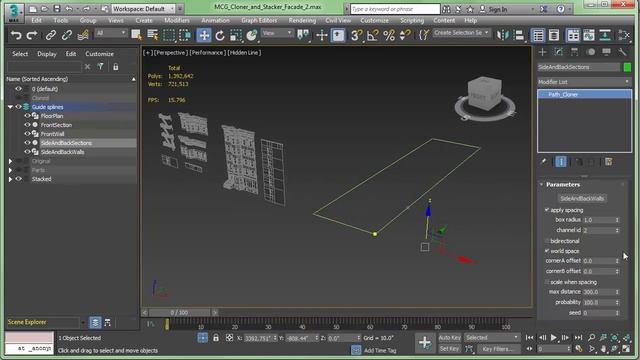Toggle visibility of FloorPlan object
640x360 pixels.
click(x=27, y=116)
